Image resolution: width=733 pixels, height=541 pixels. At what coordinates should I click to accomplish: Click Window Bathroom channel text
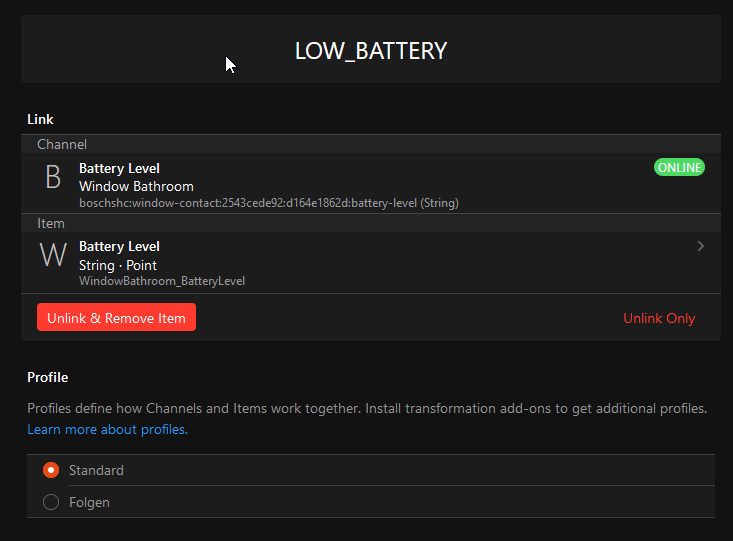pyautogui.click(x=136, y=187)
